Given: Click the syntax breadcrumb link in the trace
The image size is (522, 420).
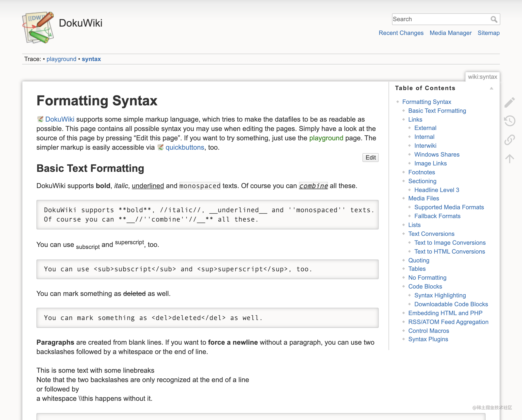Looking at the screenshot, I should (91, 59).
